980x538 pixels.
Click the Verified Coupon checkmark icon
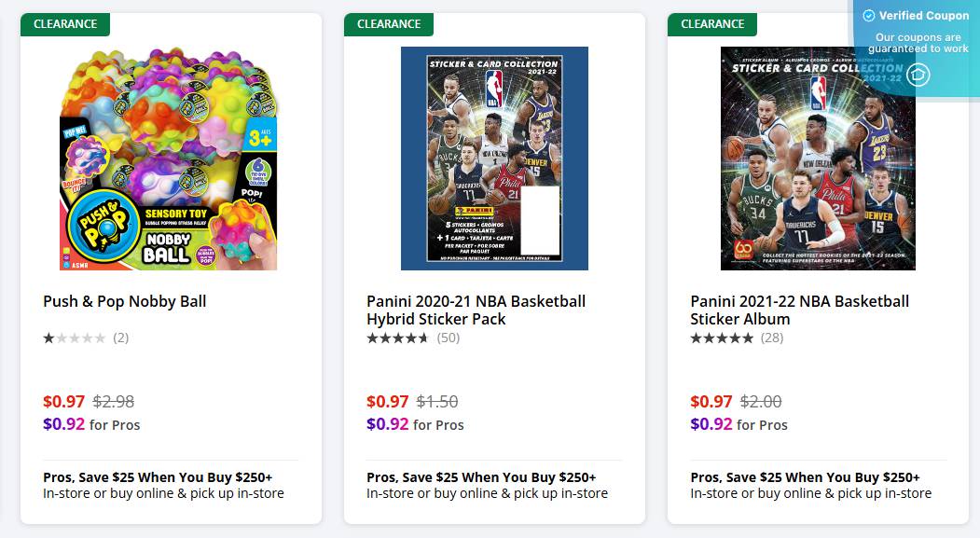868,15
